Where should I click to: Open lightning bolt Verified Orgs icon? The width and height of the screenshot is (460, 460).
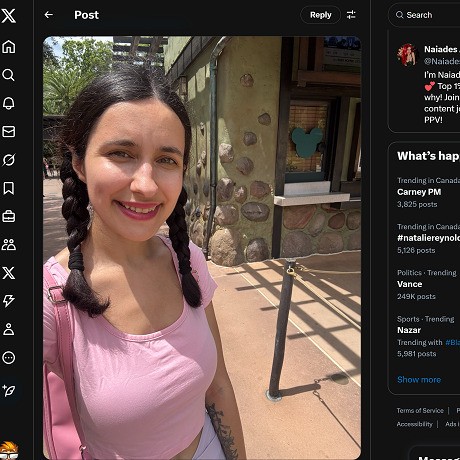click(9, 301)
